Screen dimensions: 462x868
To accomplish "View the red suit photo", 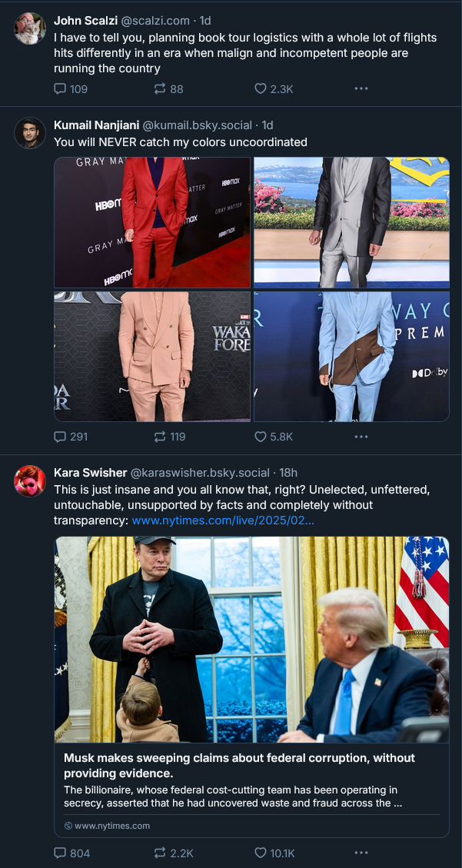I will 152,222.
